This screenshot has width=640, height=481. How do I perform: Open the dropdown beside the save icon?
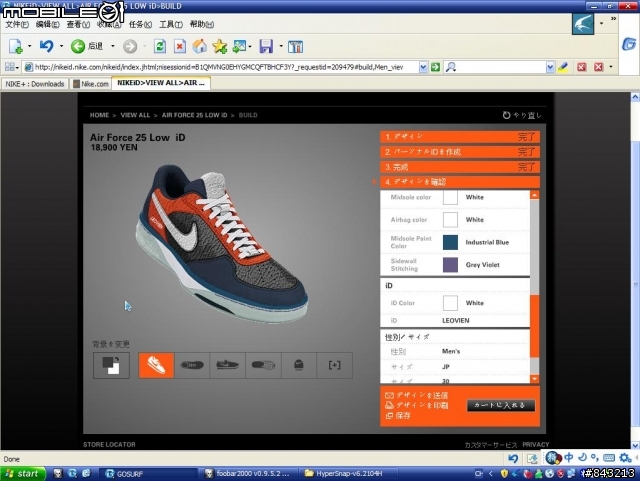pyautogui.click(x=281, y=46)
